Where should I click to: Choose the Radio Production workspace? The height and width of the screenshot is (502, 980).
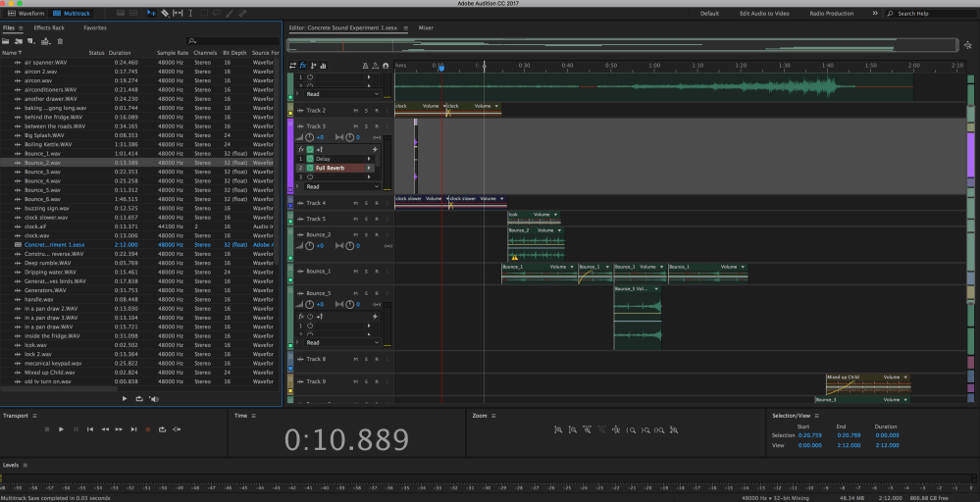pos(831,14)
